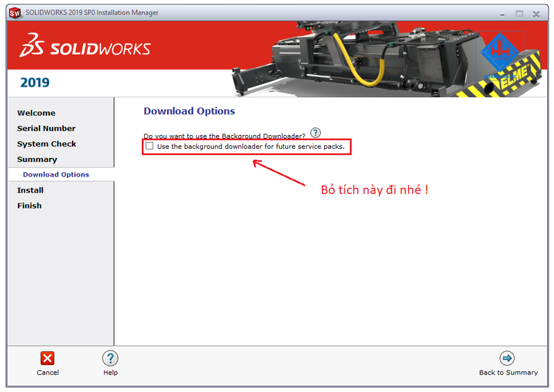Image resolution: width=554 pixels, height=392 pixels.
Task: Click the Cancel label text
Action: click(48, 373)
